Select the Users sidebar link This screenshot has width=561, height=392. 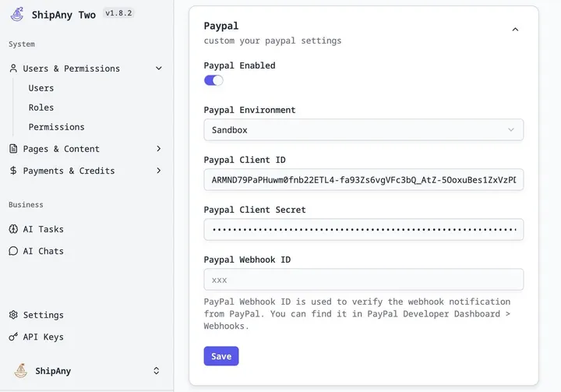tap(41, 88)
